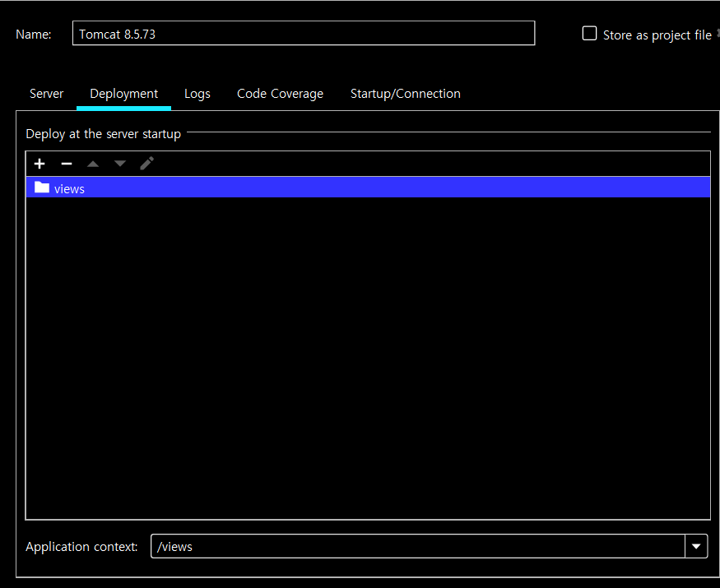Open the Logs tab
Screen dimensions: 720x588
pos(197,94)
